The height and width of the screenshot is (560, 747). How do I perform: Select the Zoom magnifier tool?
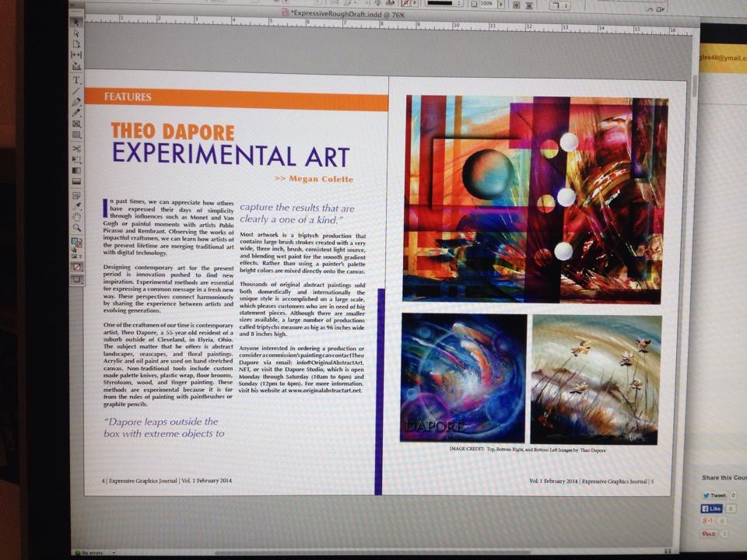coord(77,228)
